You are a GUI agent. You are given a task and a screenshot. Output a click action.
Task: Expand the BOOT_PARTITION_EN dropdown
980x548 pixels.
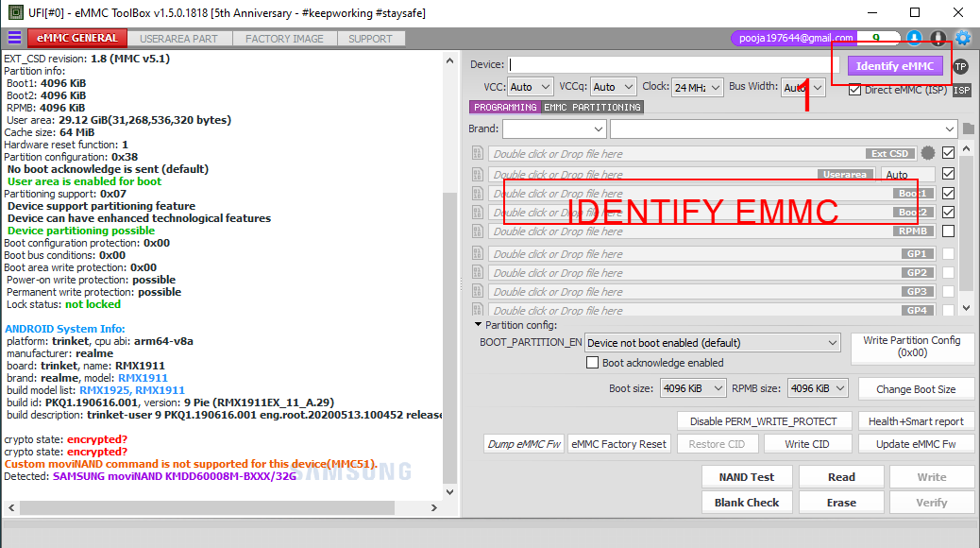click(x=712, y=343)
